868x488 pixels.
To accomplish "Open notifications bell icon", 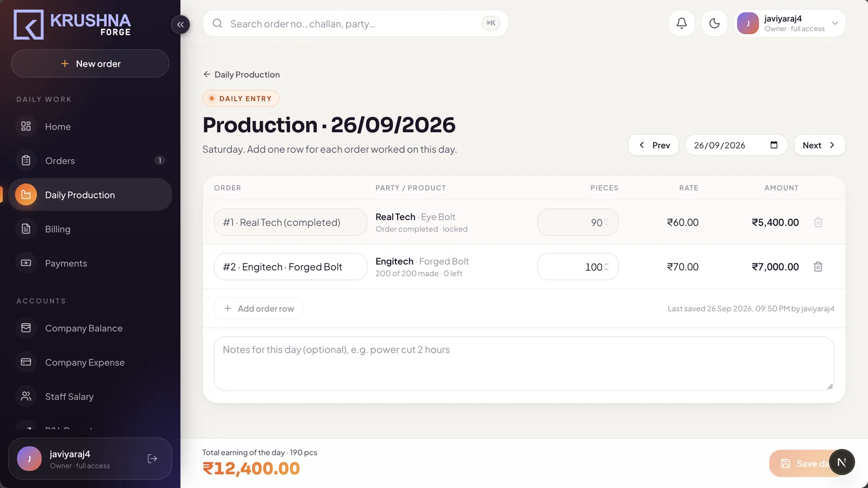I will (x=681, y=23).
